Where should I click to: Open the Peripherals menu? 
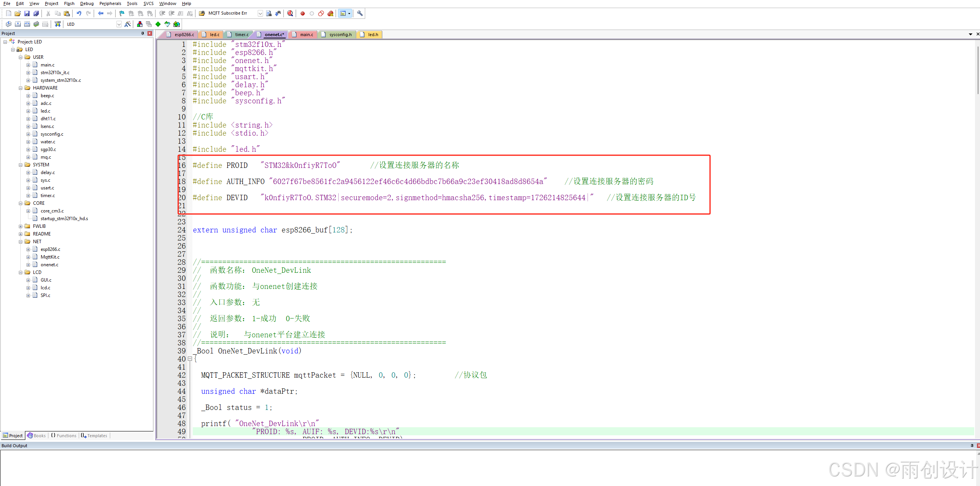click(x=110, y=3)
